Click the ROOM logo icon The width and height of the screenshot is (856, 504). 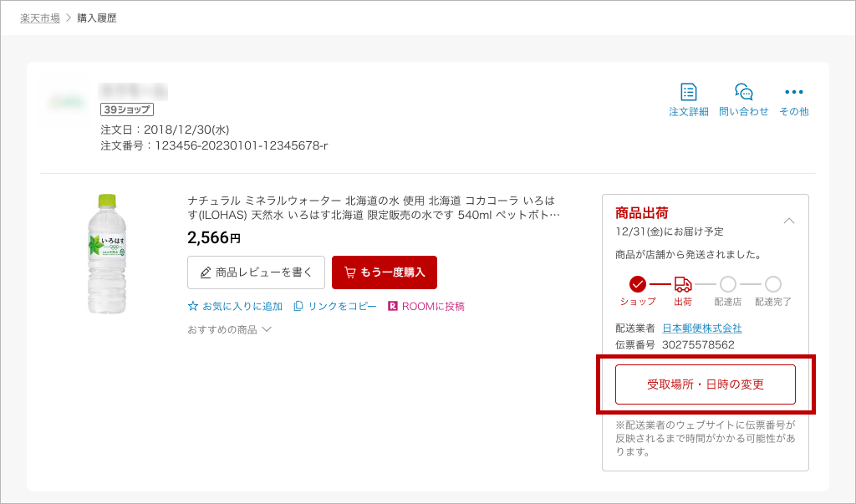(x=393, y=307)
